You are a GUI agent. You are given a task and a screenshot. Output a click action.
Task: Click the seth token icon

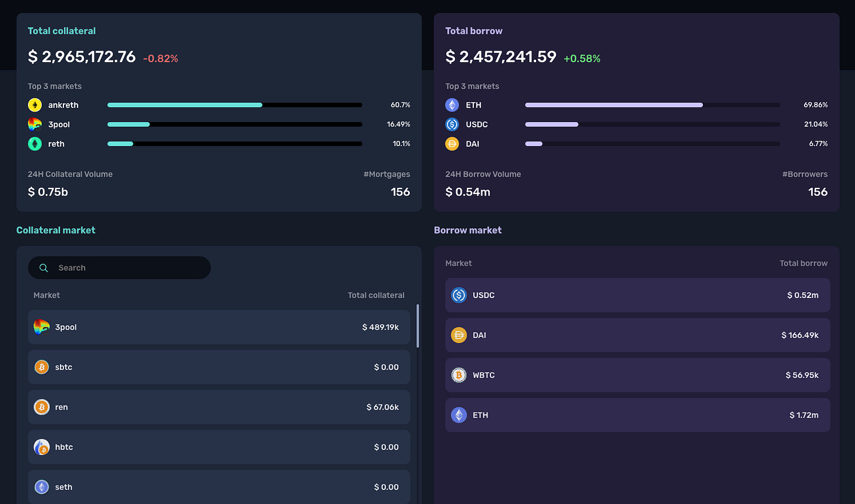(42, 486)
